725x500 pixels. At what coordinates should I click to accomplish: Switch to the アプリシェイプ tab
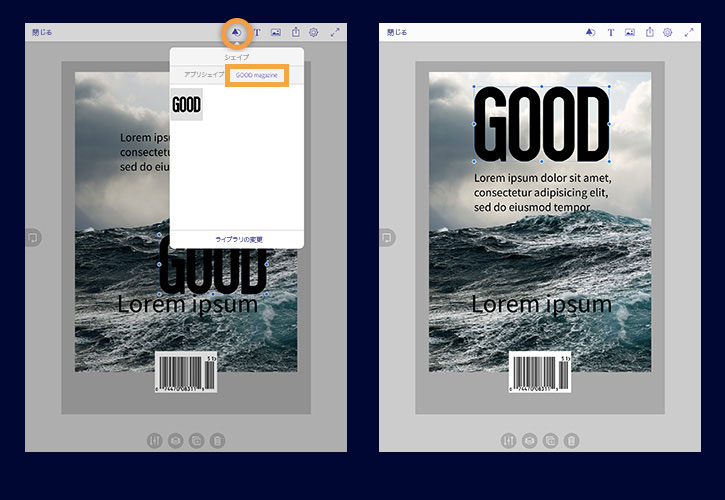coord(204,74)
